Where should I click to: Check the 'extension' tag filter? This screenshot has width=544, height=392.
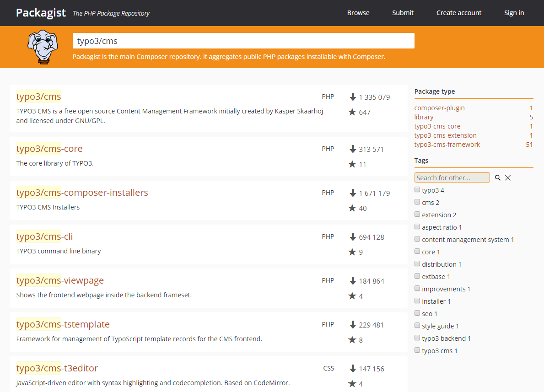[417, 215]
